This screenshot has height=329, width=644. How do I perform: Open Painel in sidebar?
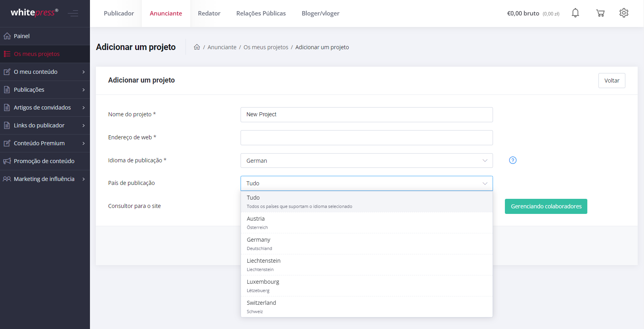coord(45,36)
